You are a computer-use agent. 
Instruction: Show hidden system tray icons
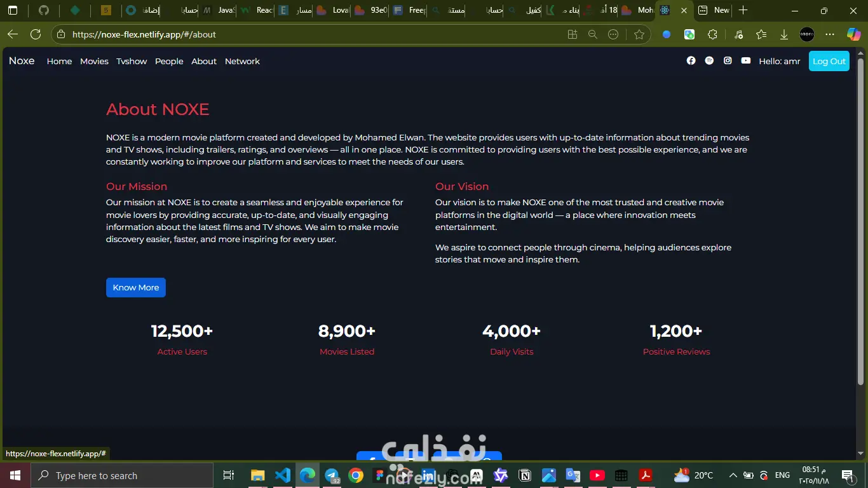point(733,475)
